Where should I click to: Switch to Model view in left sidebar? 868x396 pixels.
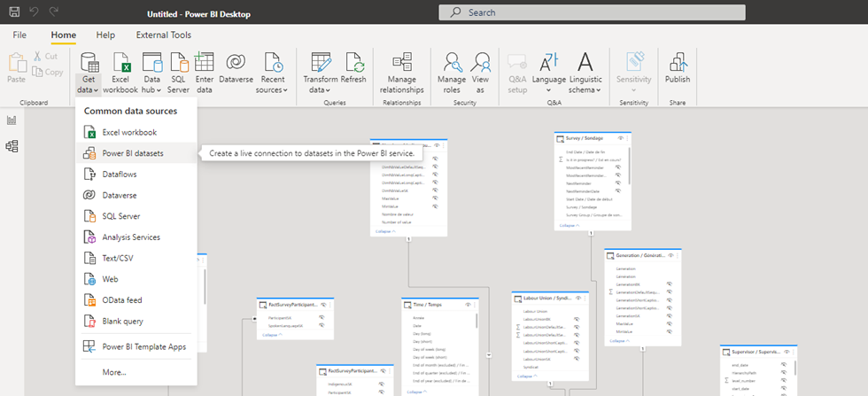pos(12,146)
